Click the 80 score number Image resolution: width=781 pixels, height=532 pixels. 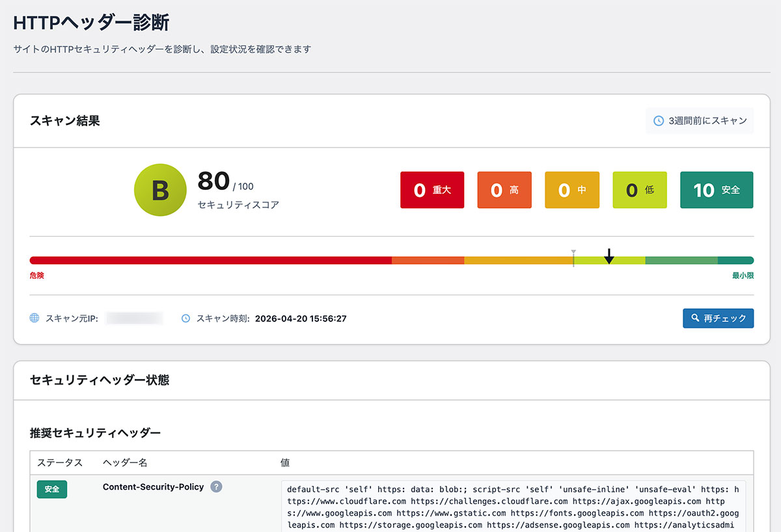[213, 181]
